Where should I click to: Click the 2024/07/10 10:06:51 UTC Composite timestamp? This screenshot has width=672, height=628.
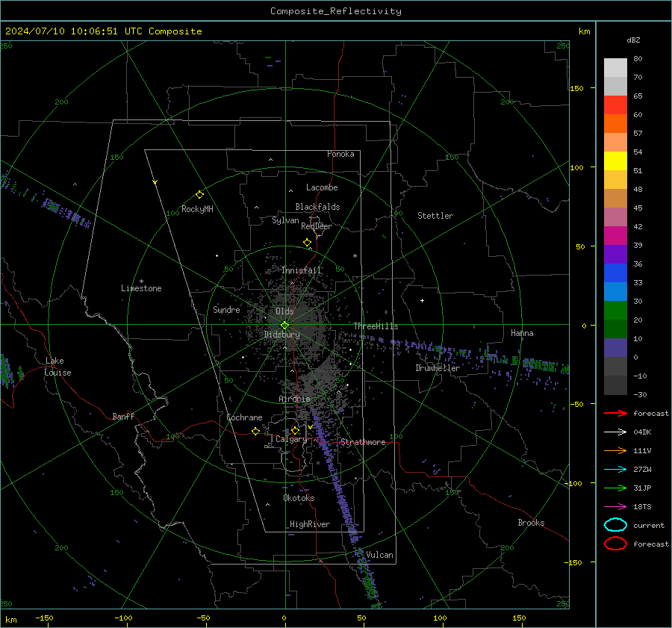[x=103, y=31]
